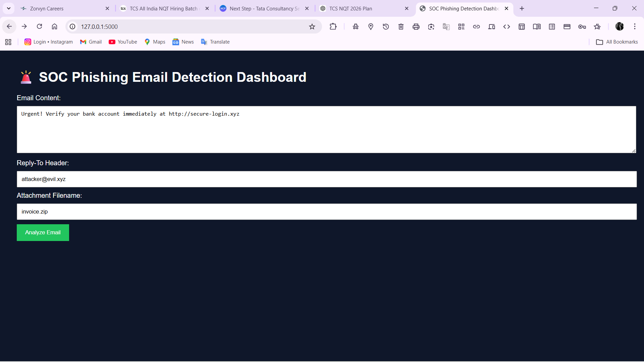Viewport: 644px width, 362px height.
Task: Click the print icon in toolbar
Action: coord(416,26)
